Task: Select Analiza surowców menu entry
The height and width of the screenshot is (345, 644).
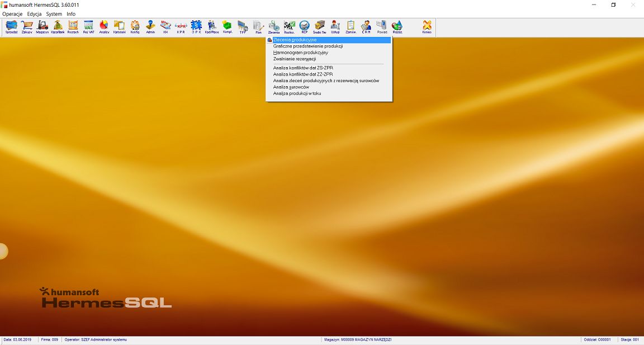Action: 329,87
